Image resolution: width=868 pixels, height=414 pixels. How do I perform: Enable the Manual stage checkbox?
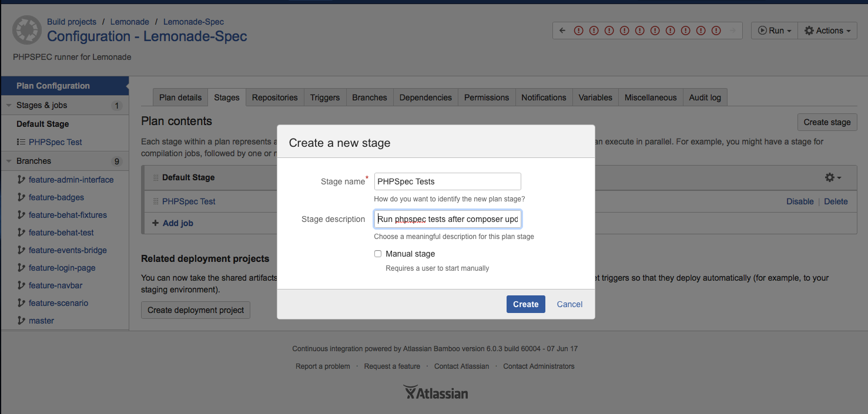378,254
